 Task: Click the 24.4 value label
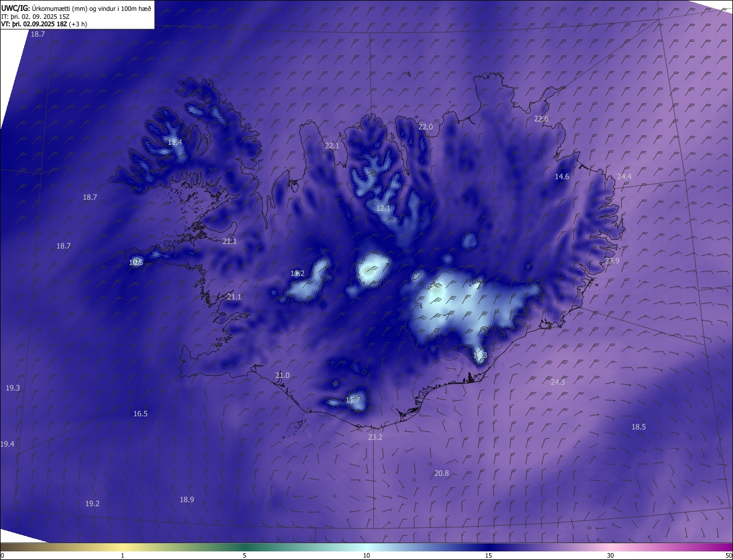624,176
